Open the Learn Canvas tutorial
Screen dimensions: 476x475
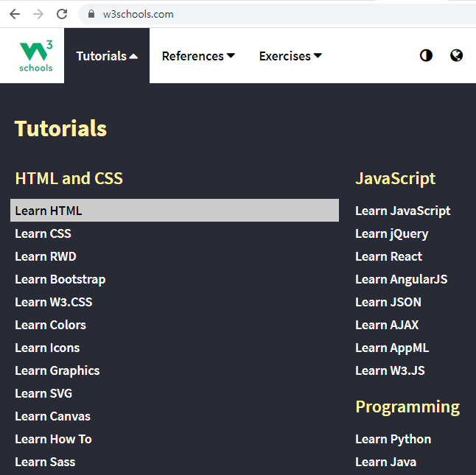click(52, 417)
